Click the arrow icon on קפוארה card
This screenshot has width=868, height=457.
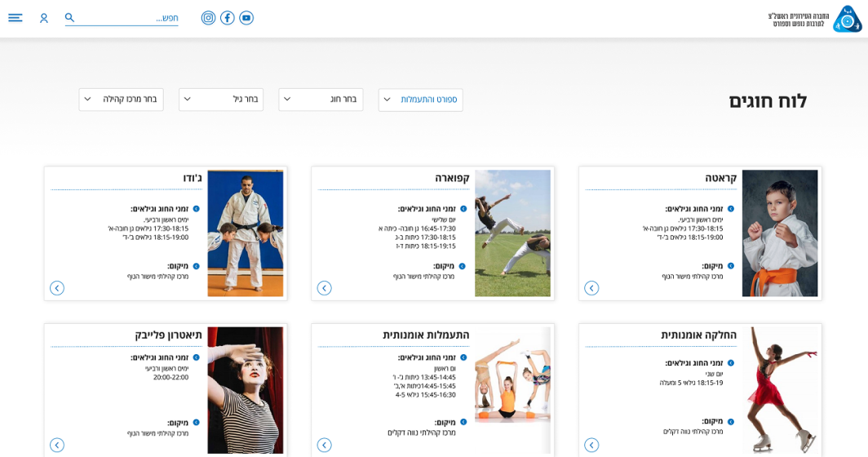[324, 288]
